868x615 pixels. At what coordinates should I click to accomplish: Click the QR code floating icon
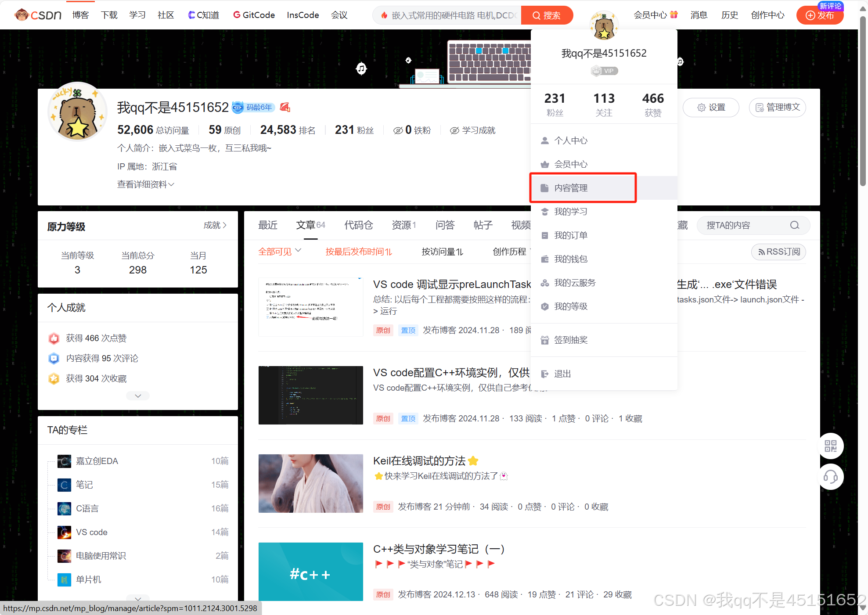point(831,446)
